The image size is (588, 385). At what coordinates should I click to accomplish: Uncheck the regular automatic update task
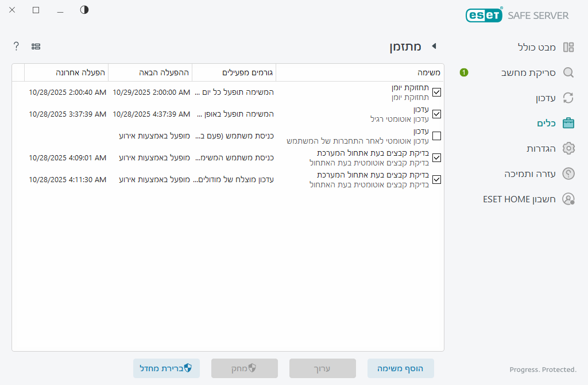point(436,114)
